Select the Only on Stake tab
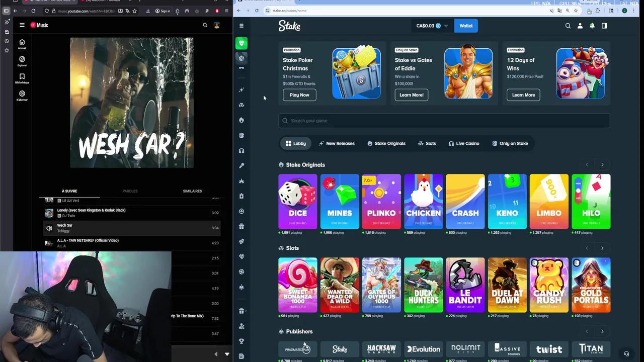The height and width of the screenshot is (362, 644). coord(510,143)
